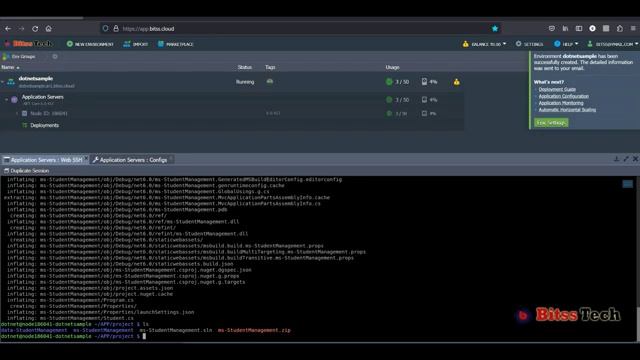Click the Status column header
The height and width of the screenshot is (360, 640).
pos(244,67)
